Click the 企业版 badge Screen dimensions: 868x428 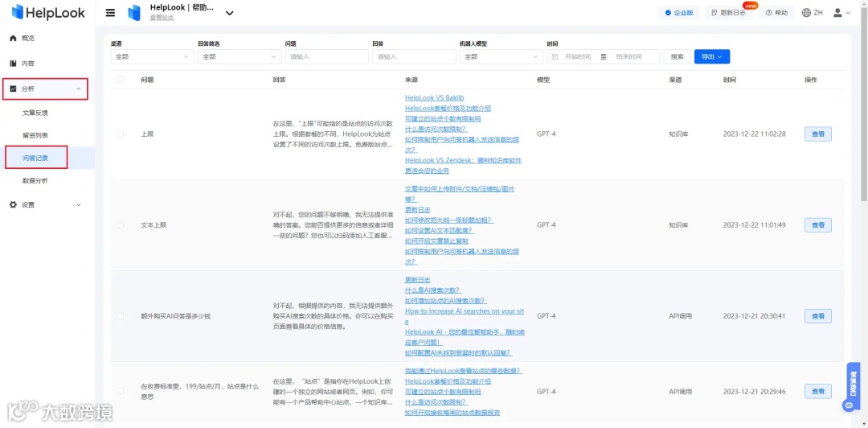[679, 13]
